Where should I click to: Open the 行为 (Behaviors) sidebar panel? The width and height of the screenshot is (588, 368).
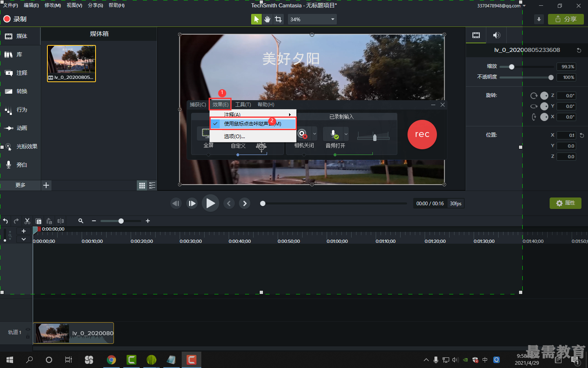pyautogui.click(x=20, y=110)
